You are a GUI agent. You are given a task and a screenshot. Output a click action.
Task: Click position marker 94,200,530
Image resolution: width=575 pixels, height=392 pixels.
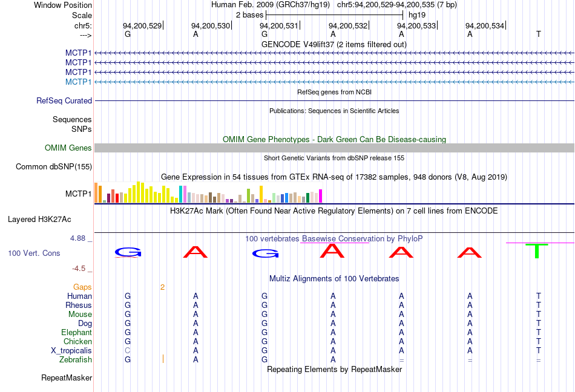click(211, 25)
